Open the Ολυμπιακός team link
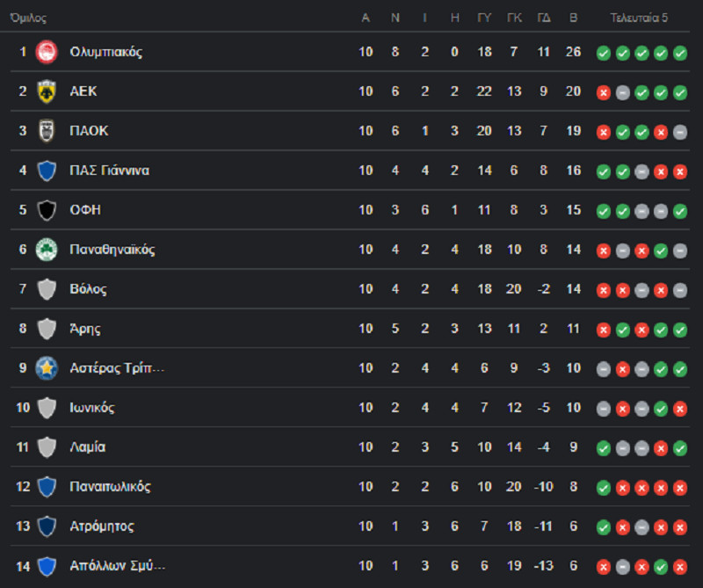The height and width of the screenshot is (588, 703). 105,52
